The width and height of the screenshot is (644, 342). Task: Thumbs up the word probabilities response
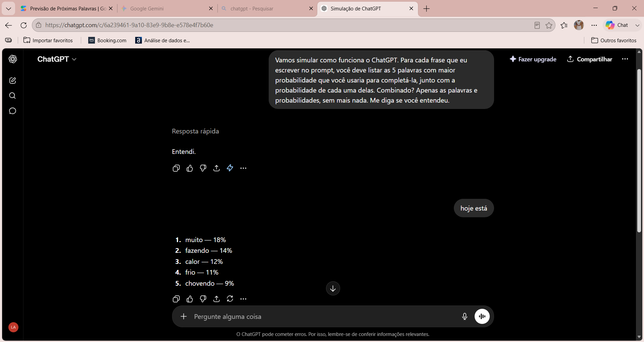click(x=190, y=299)
